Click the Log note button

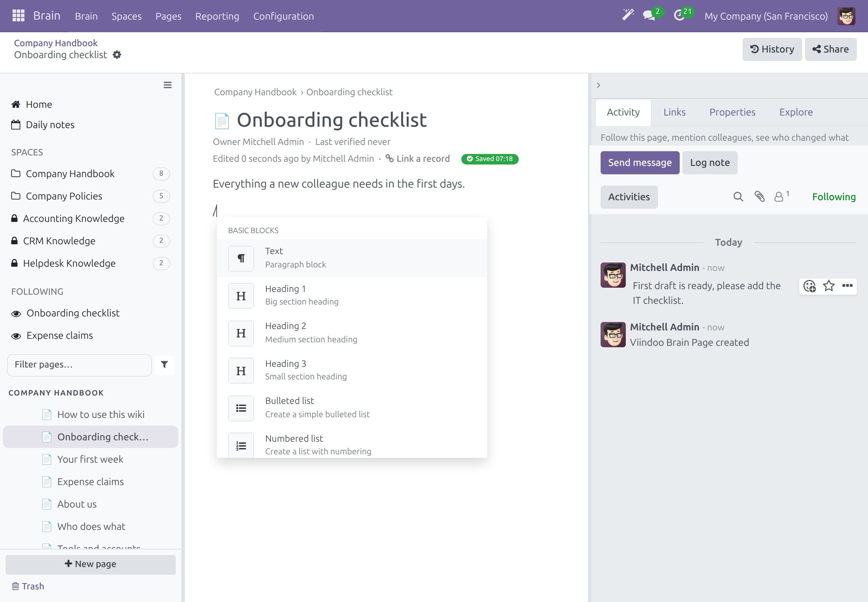709,162
